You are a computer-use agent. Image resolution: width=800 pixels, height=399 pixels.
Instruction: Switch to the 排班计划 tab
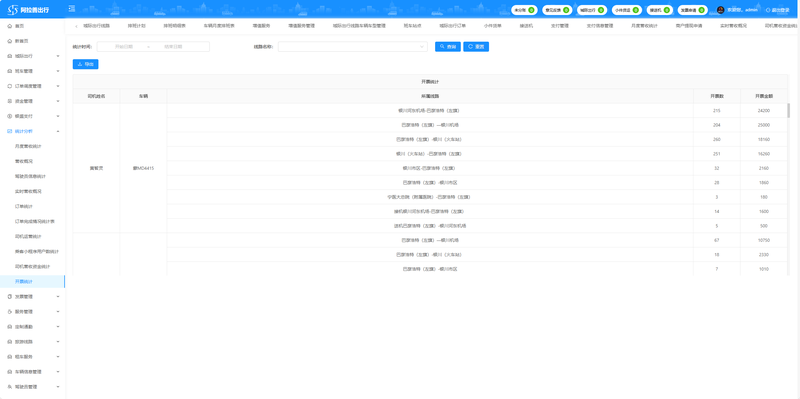click(137, 26)
